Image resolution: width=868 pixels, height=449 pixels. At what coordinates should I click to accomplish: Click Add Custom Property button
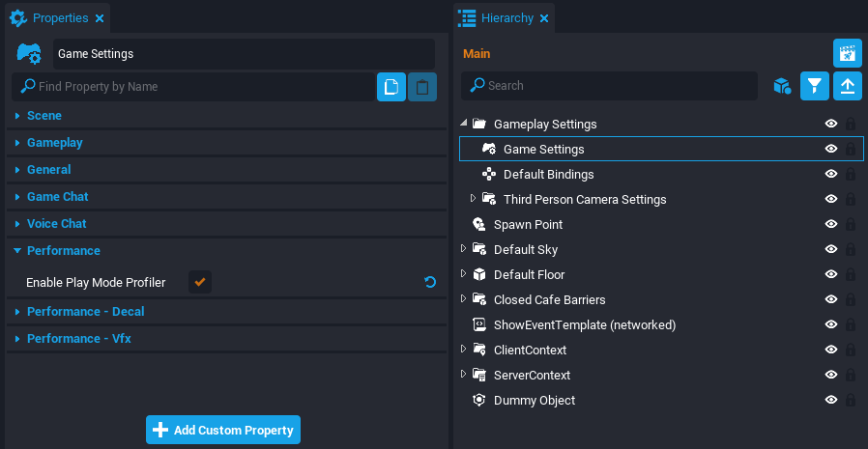223,430
